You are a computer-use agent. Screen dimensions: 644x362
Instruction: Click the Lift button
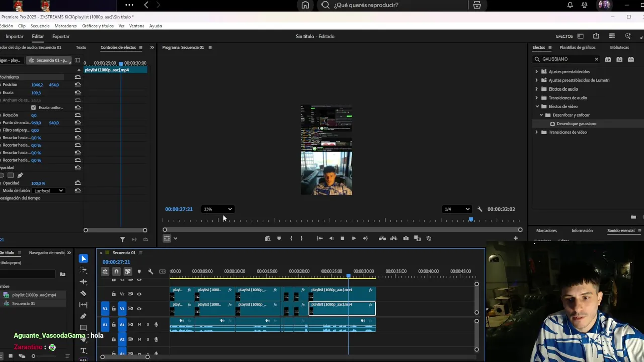382,238
